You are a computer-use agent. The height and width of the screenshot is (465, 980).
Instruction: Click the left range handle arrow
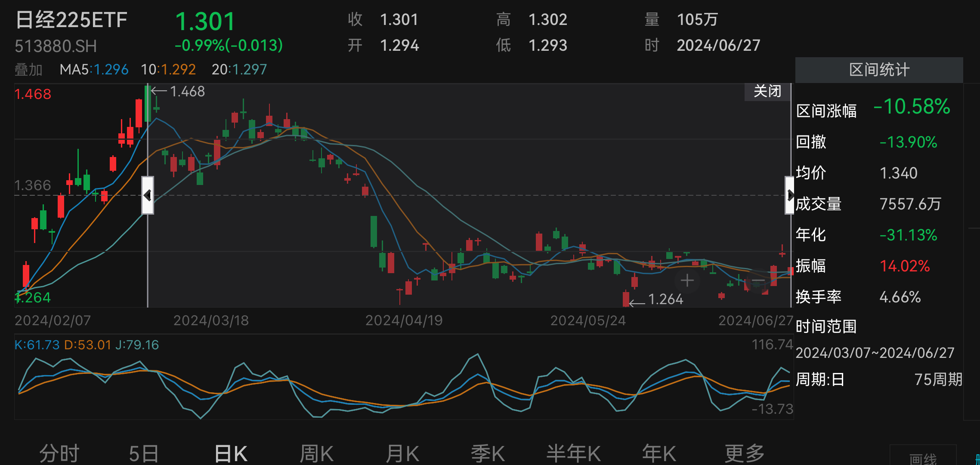148,195
